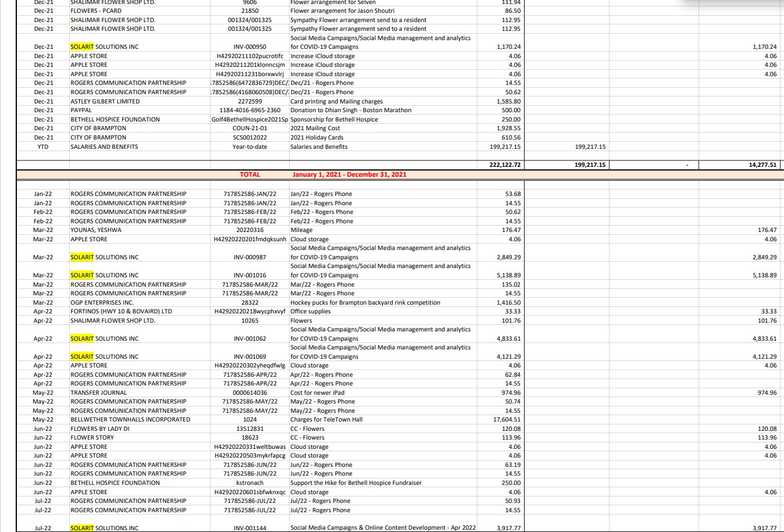784x532 pixels.
Task: Click the 222,122.72 total amount
Action: [505, 165]
